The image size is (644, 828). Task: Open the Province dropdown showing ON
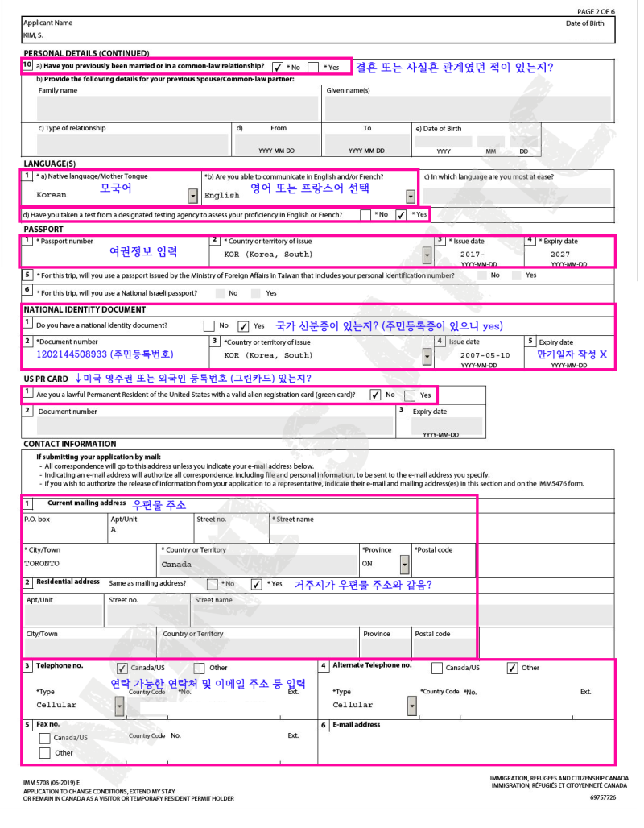tap(404, 565)
